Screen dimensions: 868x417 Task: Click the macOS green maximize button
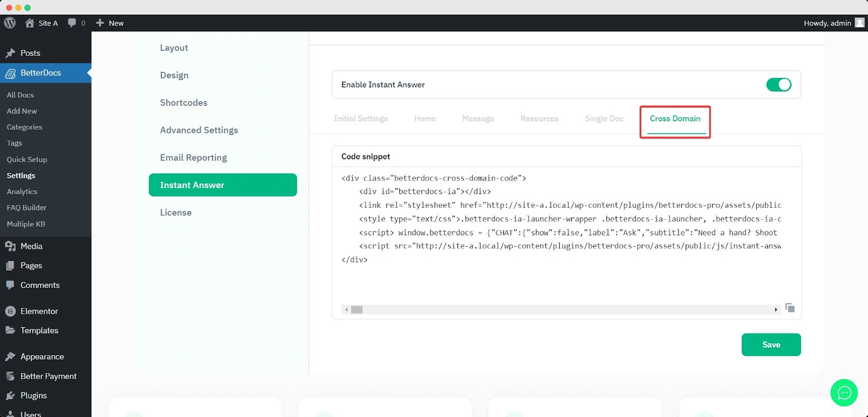point(27,8)
